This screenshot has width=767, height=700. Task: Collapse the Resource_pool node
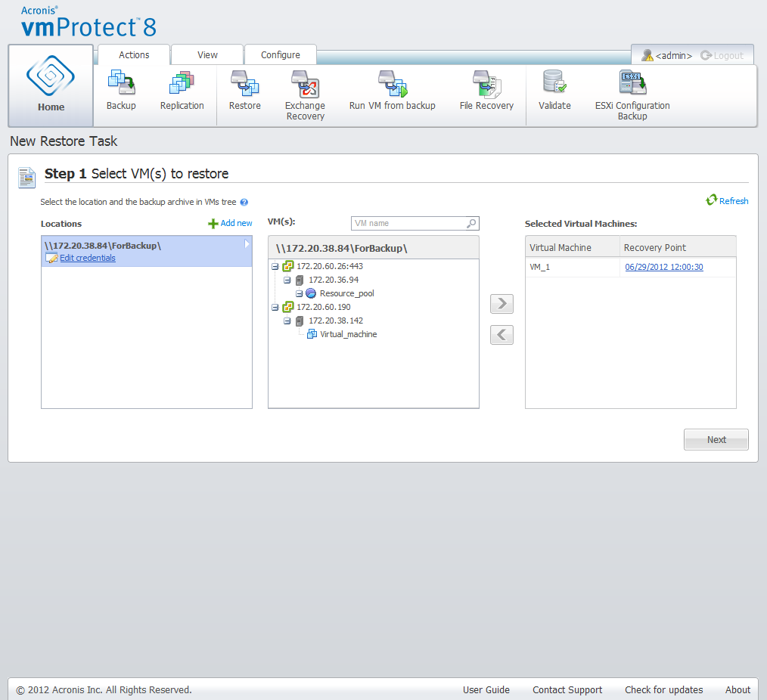point(299,294)
